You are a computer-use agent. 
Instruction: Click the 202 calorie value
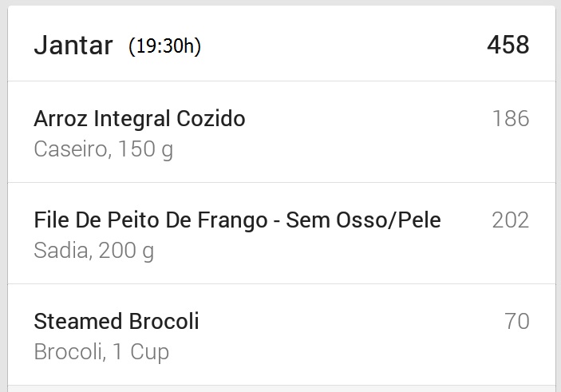point(511,220)
